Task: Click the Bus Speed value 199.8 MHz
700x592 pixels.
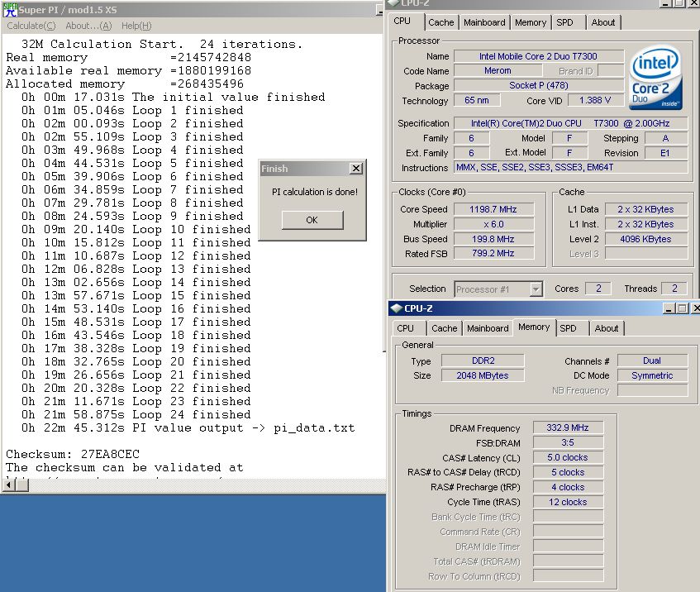Action: coord(493,239)
